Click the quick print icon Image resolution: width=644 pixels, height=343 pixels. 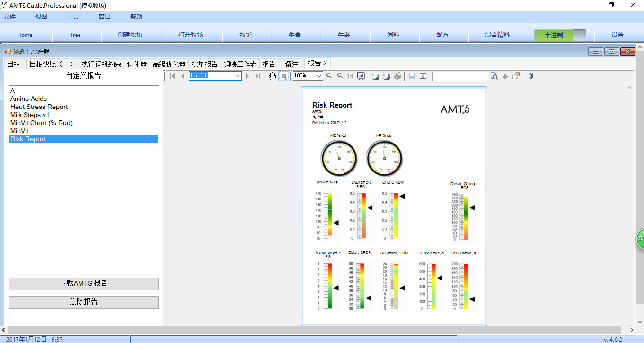coord(387,76)
